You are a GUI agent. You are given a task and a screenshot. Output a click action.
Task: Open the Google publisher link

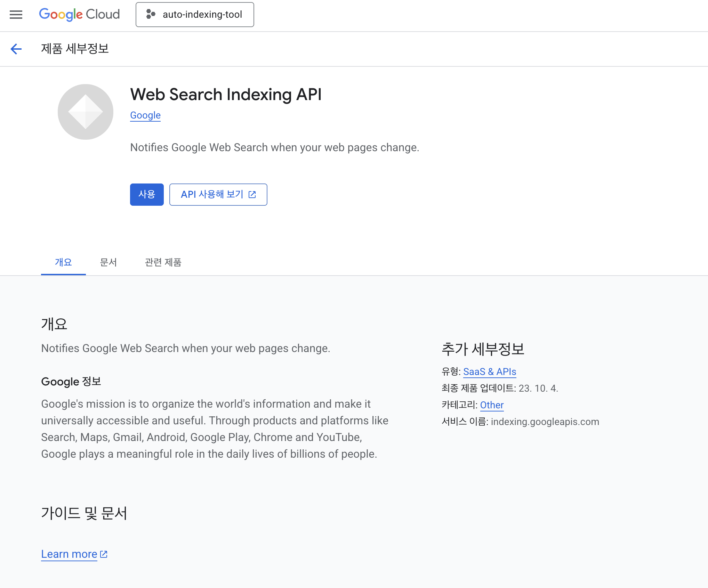coord(145,115)
